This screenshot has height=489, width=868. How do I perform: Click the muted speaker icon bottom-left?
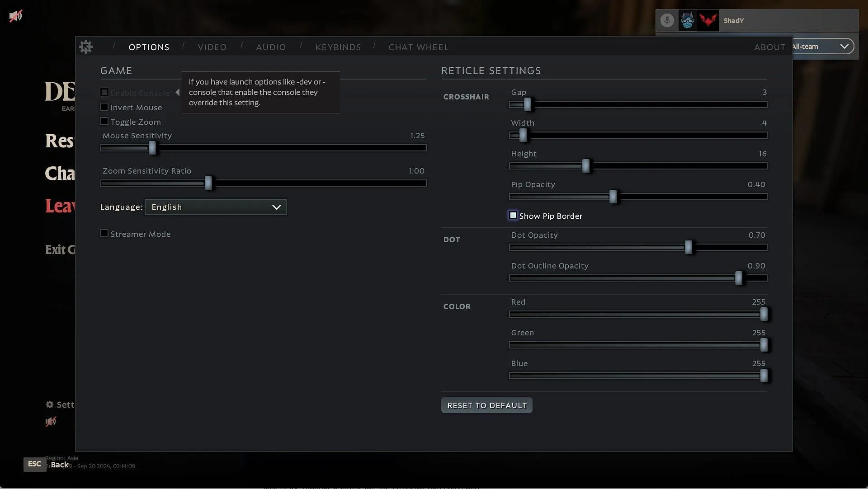coord(51,421)
